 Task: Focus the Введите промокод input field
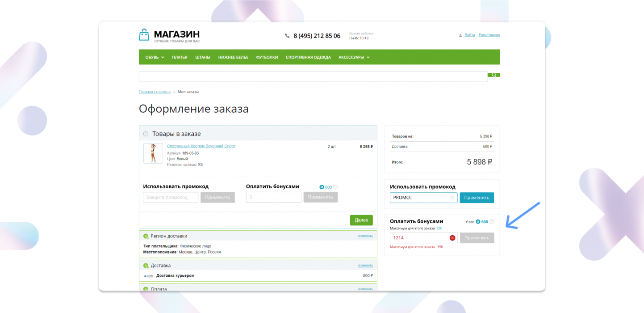[171, 197]
